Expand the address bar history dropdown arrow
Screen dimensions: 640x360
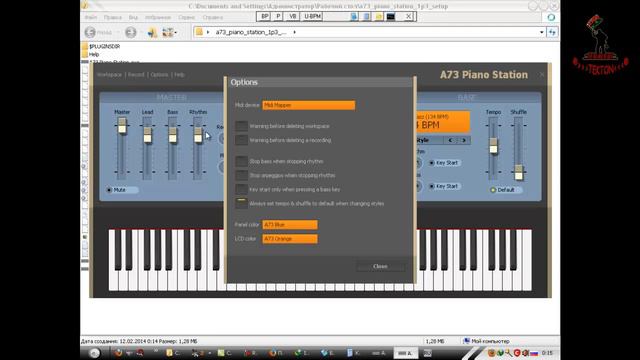click(541, 32)
